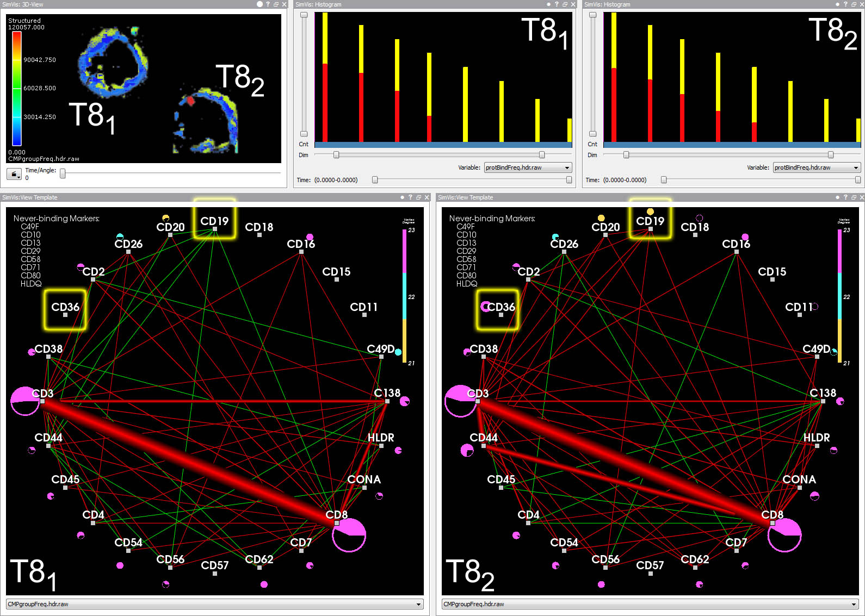Click the red region on the T8₂ ring in 3D-View
Screen dimensions: 865x616
click(x=190, y=101)
